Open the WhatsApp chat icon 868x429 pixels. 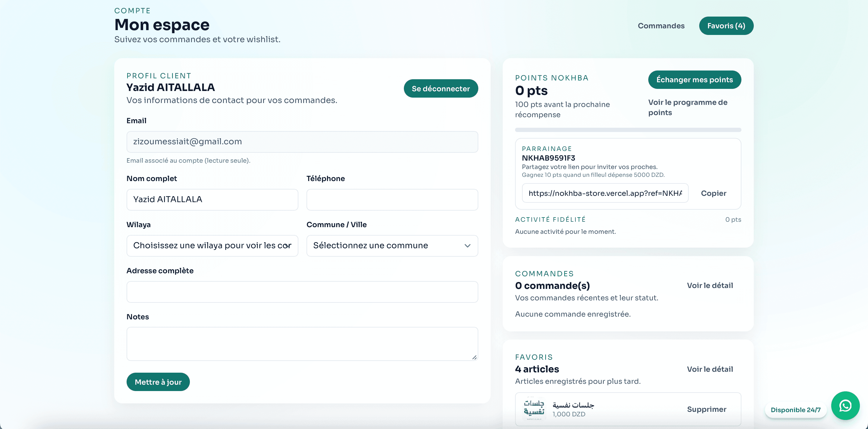[845, 406]
